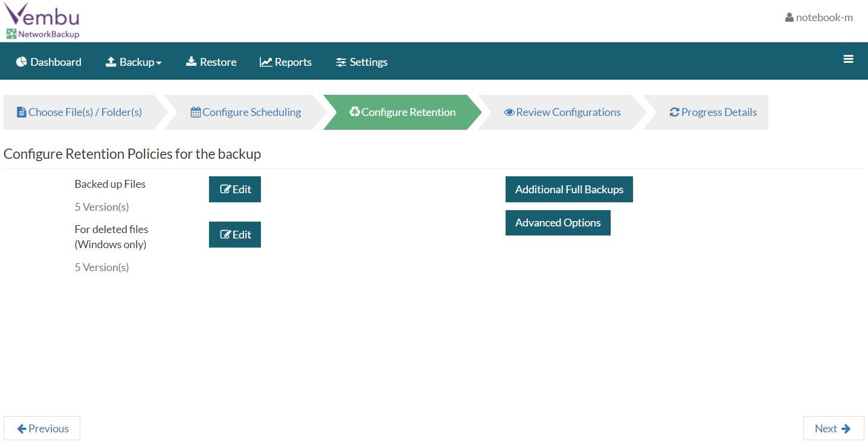868x442 pixels.
Task: Open Advanced Options for retention
Action: (557, 222)
